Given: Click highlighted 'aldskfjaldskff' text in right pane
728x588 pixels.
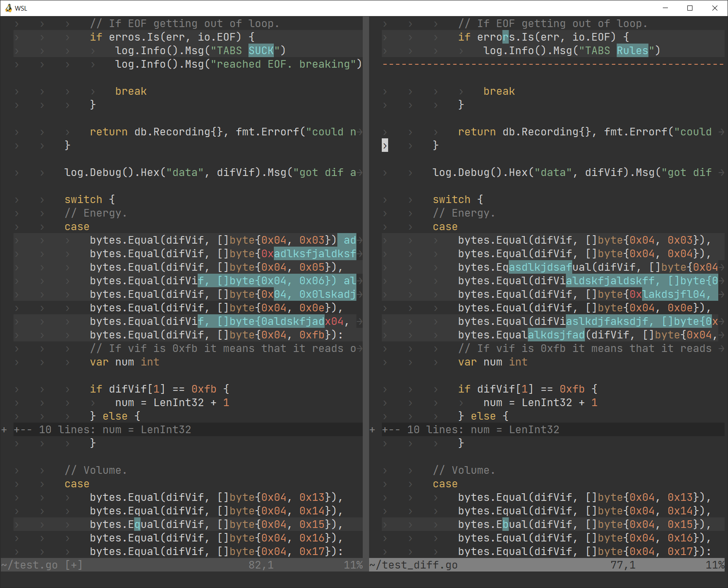Looking at the screenshot, I should tap(610, 280).
